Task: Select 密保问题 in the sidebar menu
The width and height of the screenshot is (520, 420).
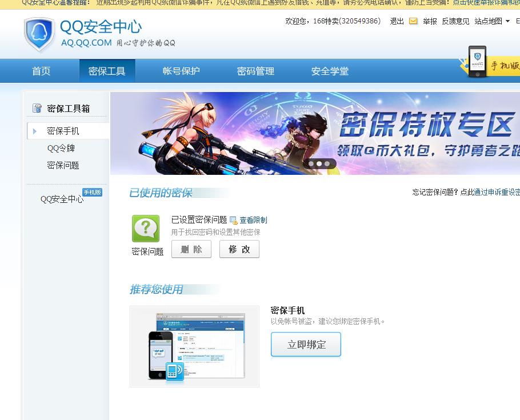Action: 63,165
